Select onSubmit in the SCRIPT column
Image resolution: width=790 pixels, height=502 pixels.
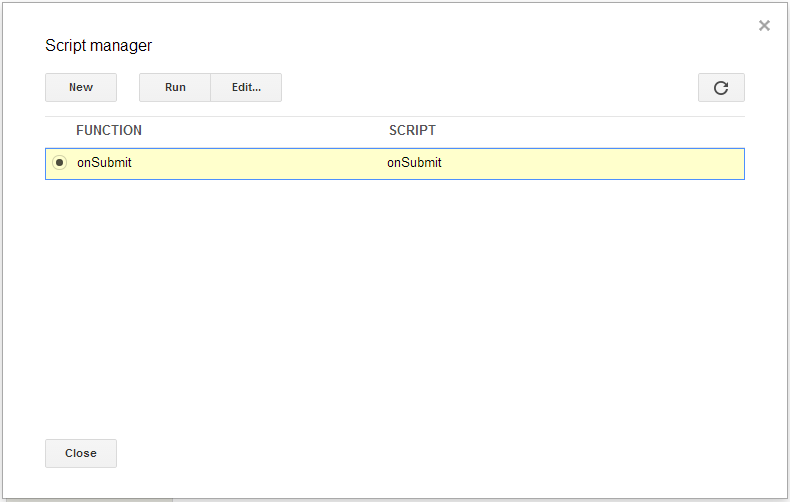(414, 163)
